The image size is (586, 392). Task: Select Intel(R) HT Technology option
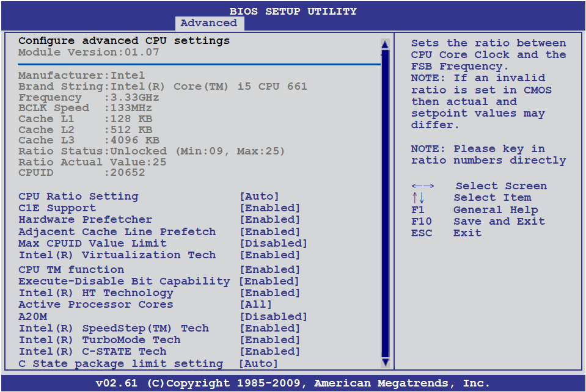click(x=96, y=293)
